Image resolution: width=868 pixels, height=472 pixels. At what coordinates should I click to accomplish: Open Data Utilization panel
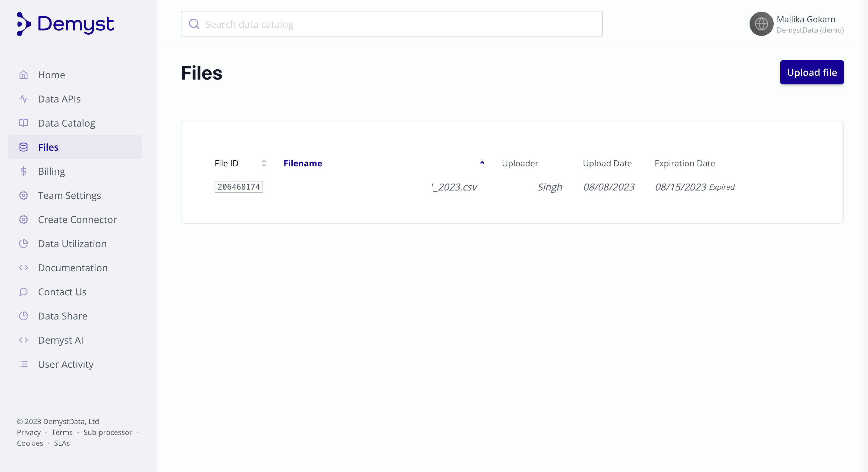pos(72,244)
